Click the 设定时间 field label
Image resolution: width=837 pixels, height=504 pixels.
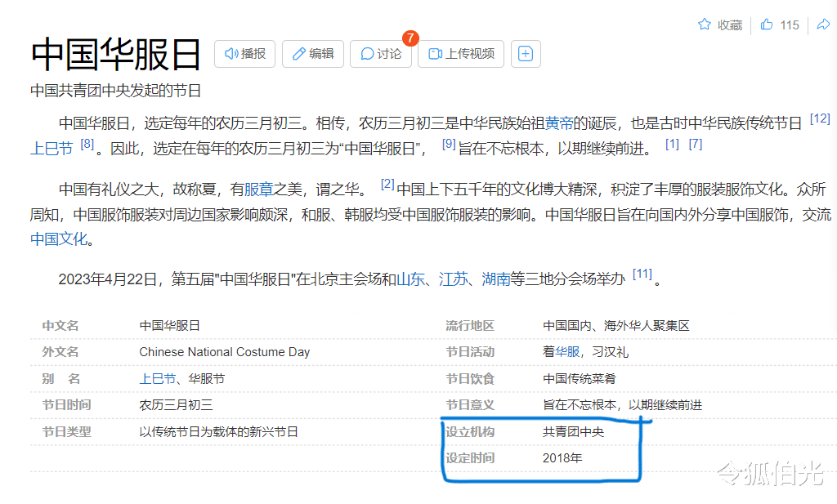click(x=470, y=458)
